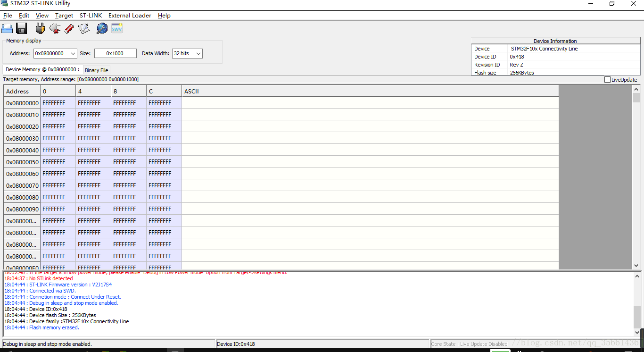Select address row 0x08000060

click(x=22, y=174)
